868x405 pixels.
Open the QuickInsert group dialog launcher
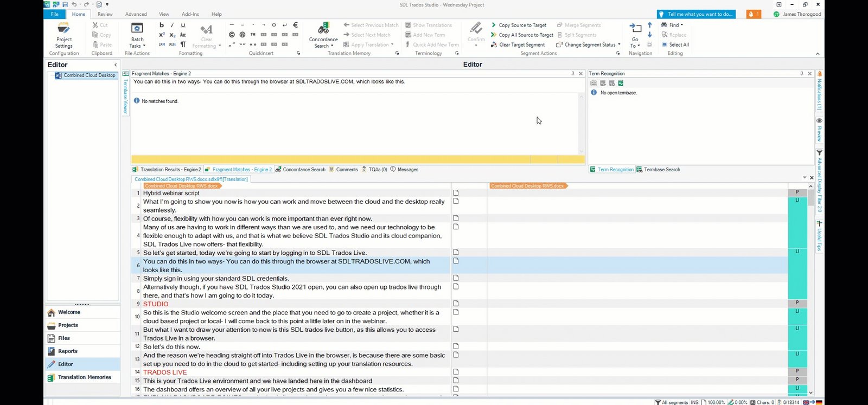[x=298, y=53]
